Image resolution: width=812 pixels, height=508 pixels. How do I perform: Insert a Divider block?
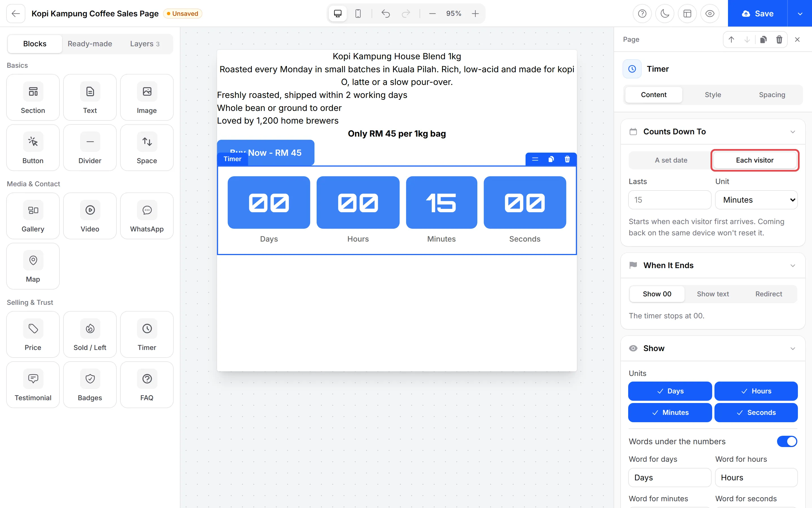pos(90,148)
